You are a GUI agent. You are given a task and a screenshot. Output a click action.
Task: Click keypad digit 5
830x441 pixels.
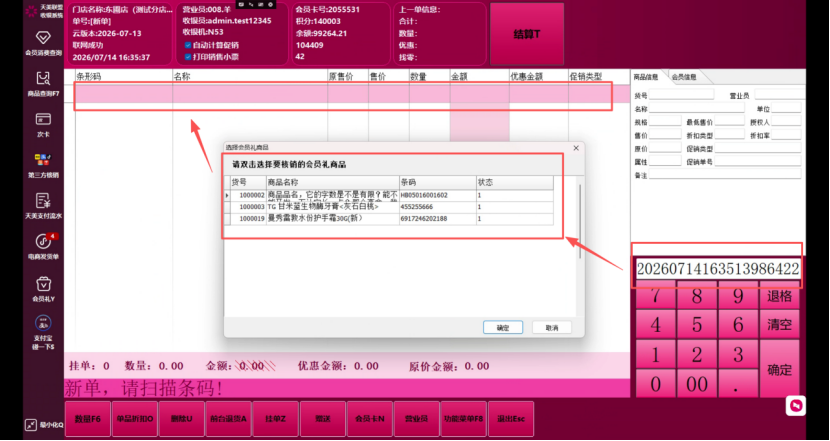point(697,324)
